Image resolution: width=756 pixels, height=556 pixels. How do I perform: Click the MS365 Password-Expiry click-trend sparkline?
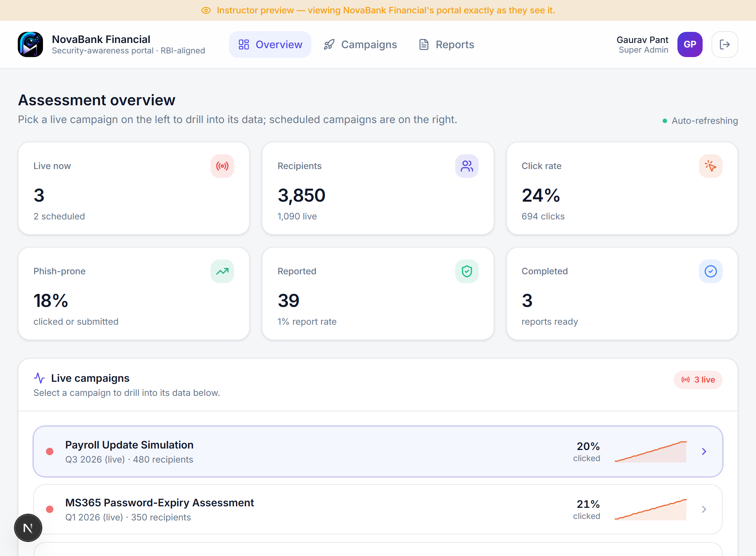[651, 509]
